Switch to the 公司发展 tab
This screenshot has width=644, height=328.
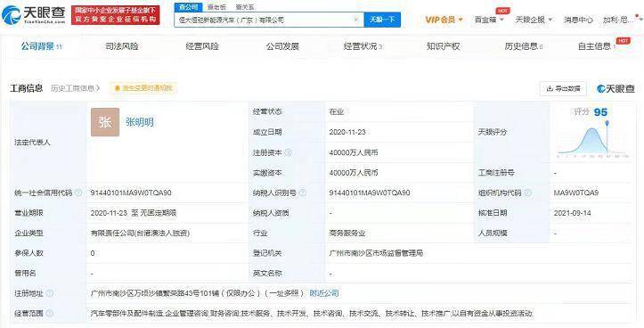282,46
